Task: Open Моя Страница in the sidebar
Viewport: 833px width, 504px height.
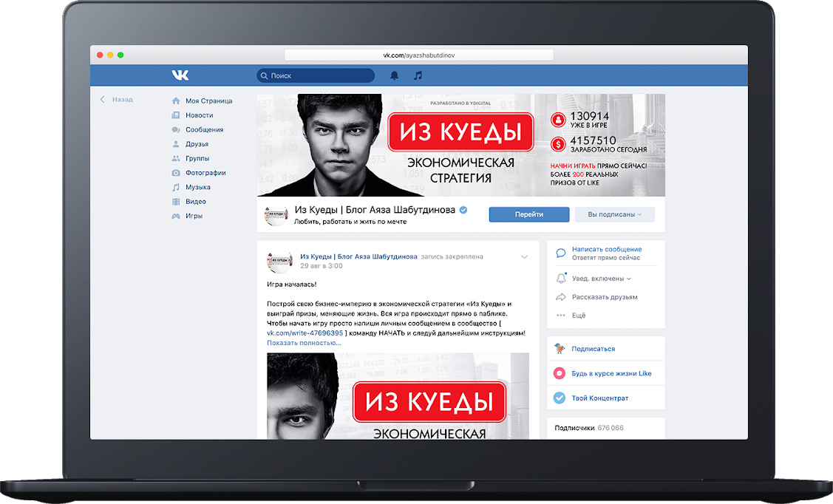Action: coord(208,101)
